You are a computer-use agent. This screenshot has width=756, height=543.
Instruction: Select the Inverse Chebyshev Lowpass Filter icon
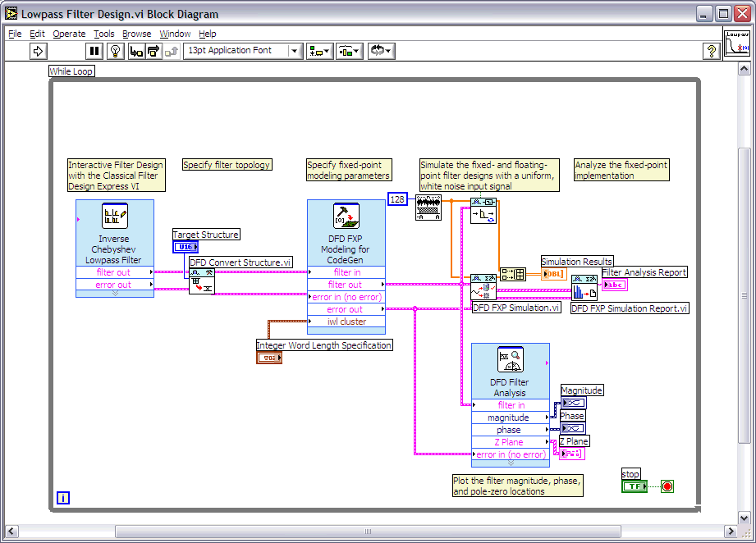click(x=114, y=217)
